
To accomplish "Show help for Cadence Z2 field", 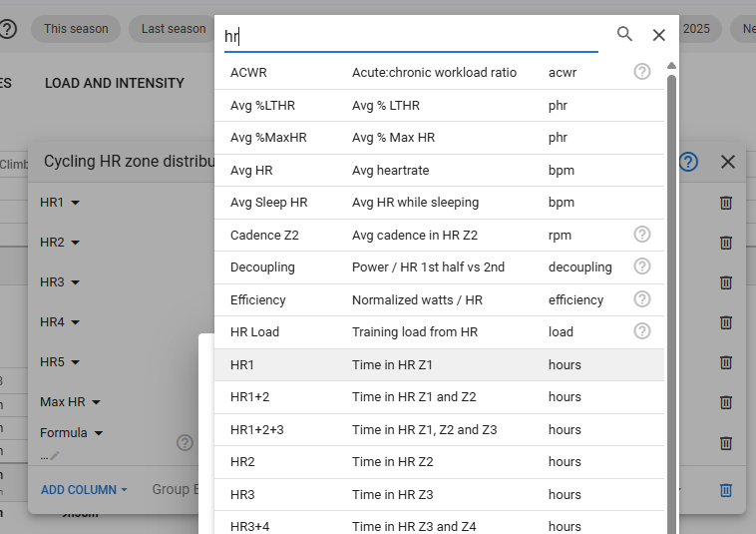I will [642, 235].
